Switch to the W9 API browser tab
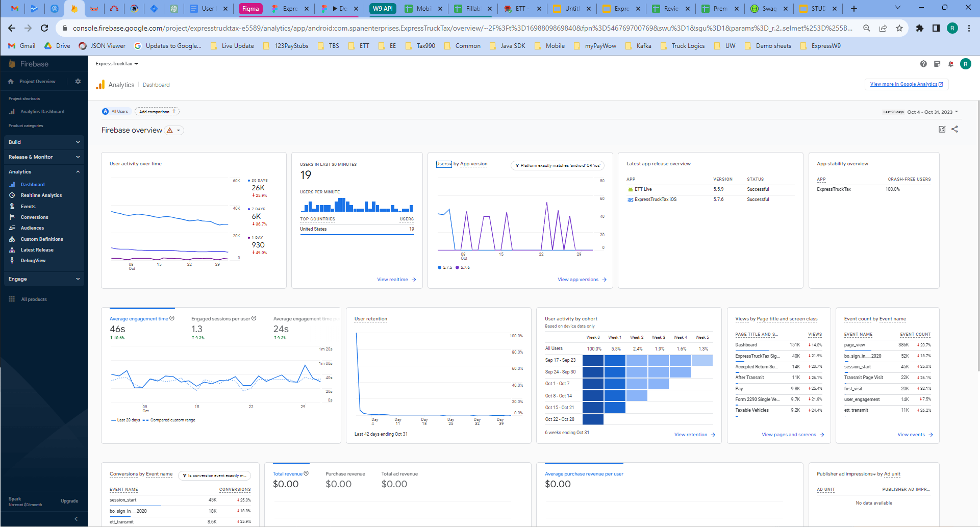980x527 pixels. (383, 9)
